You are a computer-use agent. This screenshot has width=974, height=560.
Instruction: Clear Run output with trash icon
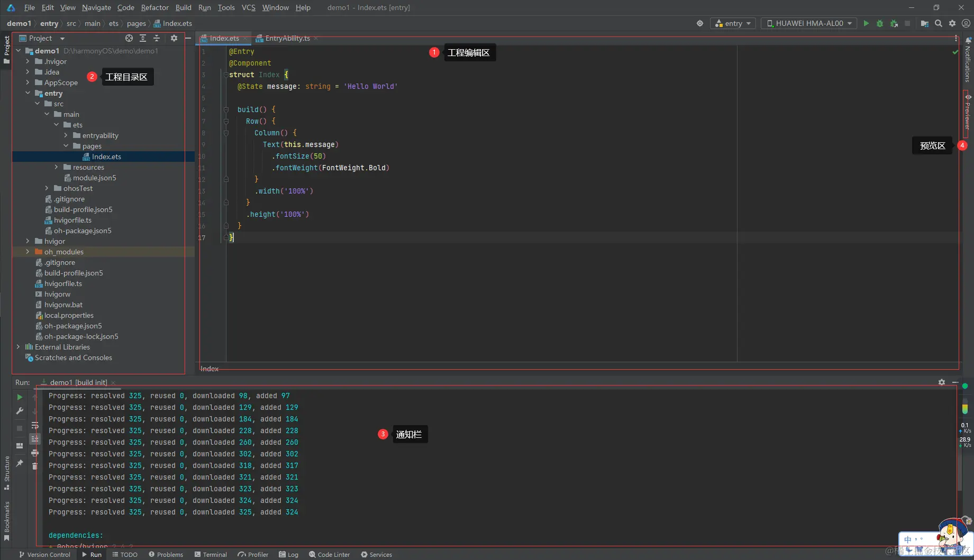(x=35, y=466)
